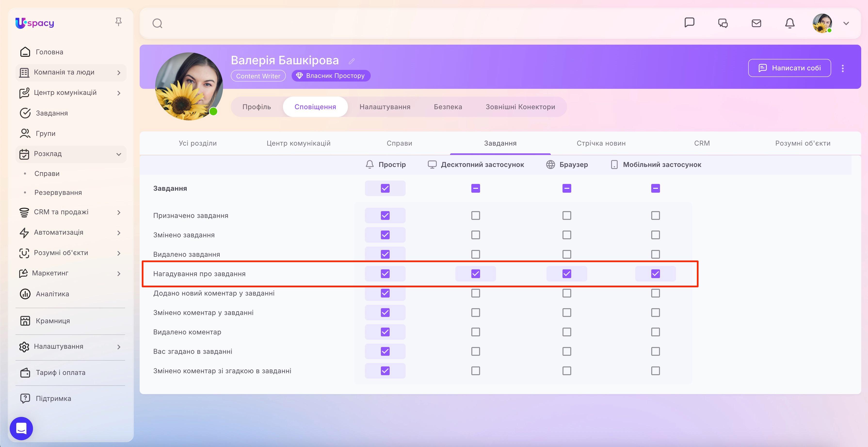Open the chat bubble icon in top bar
The height and width of the screenshot is (447, 868).
pos(689,23)
